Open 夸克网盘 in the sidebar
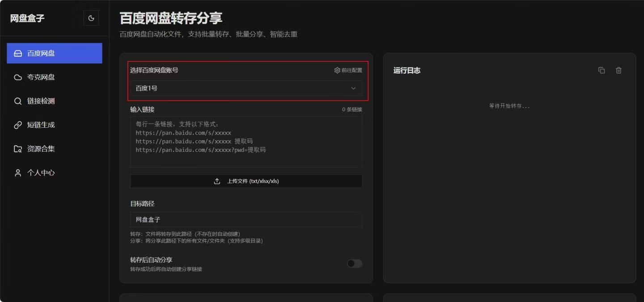644x302 pixels. point(55,77)
